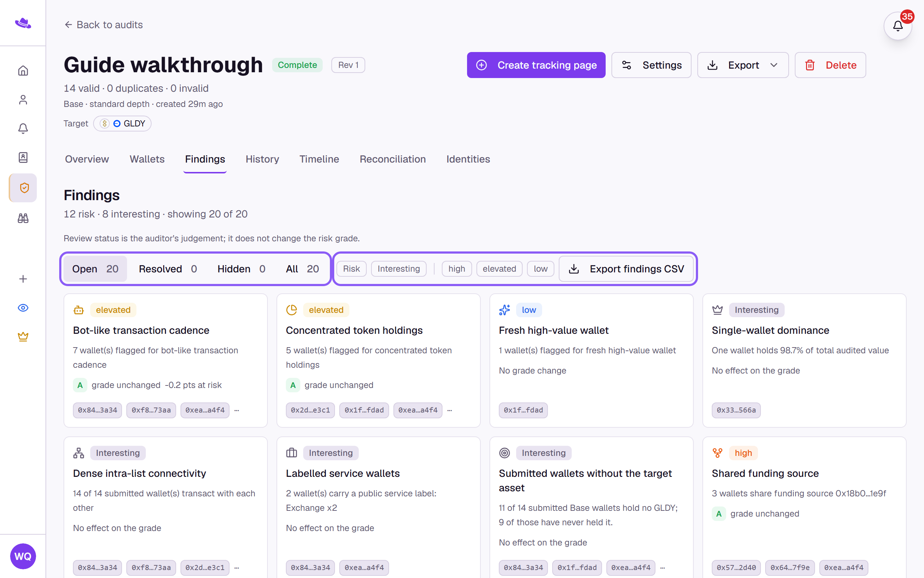The height and width of the screenshot is (578, 924).
Task: Select the shield audits sidebar icon
Action: tap(23, 188)
